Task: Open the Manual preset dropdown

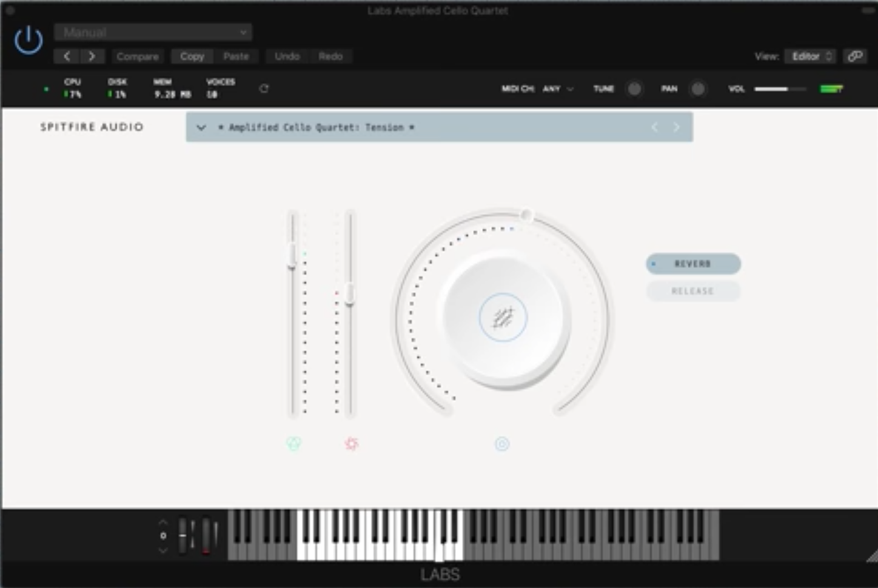Action: [153, 32]
